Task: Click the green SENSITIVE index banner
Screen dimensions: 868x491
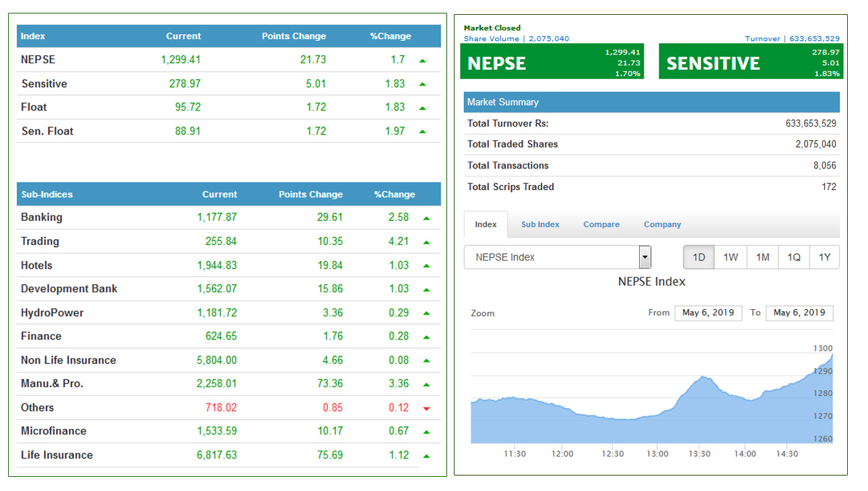Action: pyautogui.click(x=751, y=62)
